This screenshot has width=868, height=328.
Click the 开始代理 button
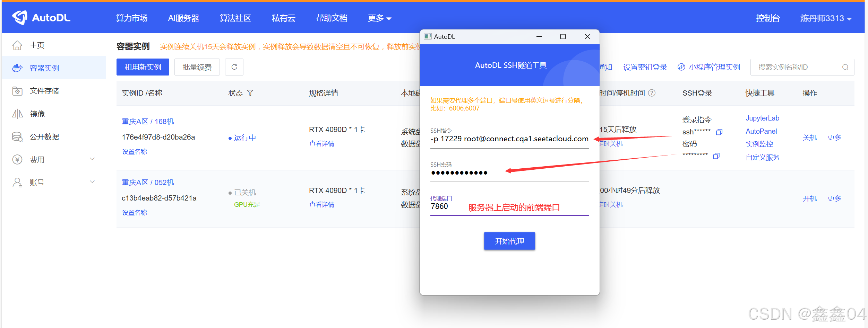coord(509,241)
